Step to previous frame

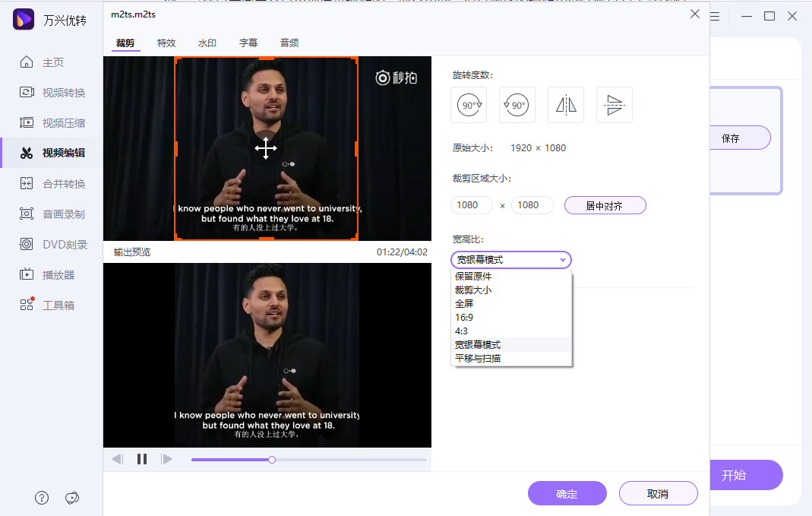118,459
